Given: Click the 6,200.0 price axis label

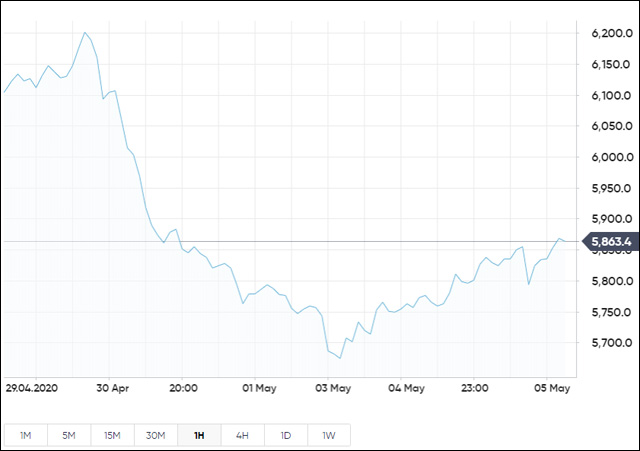Looking at the screenshot, I should click(612, 33).
